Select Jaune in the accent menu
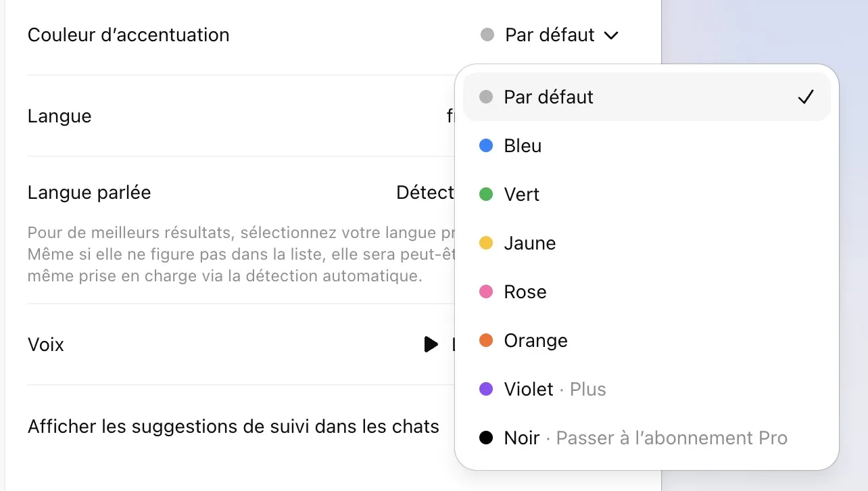This screenshot has height=491, width=868. (529, 243)
